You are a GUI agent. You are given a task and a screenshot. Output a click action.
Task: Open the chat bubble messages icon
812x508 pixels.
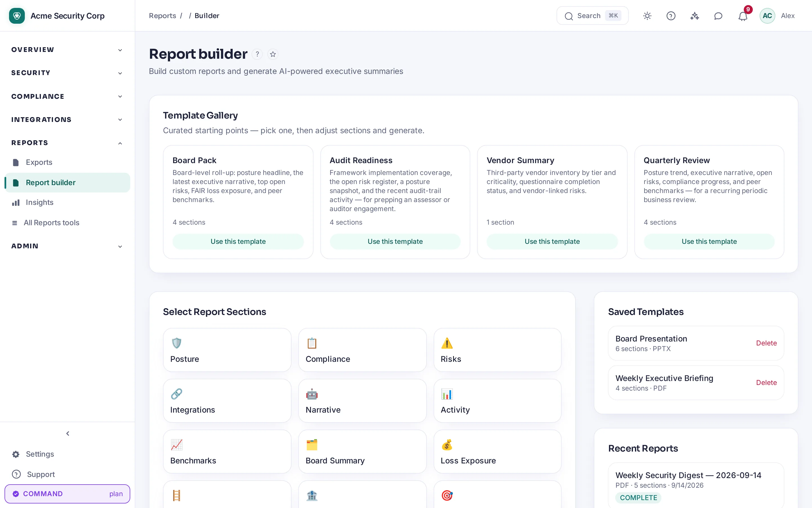click(718, 16)
